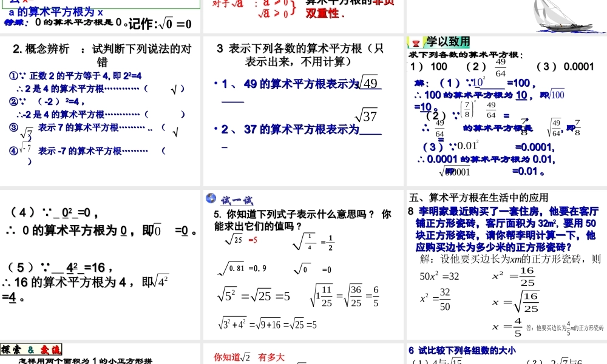Open the 五、算术平方根在生活中的应用 slide
Screen dimensions: 607x364
click(507, 265)
